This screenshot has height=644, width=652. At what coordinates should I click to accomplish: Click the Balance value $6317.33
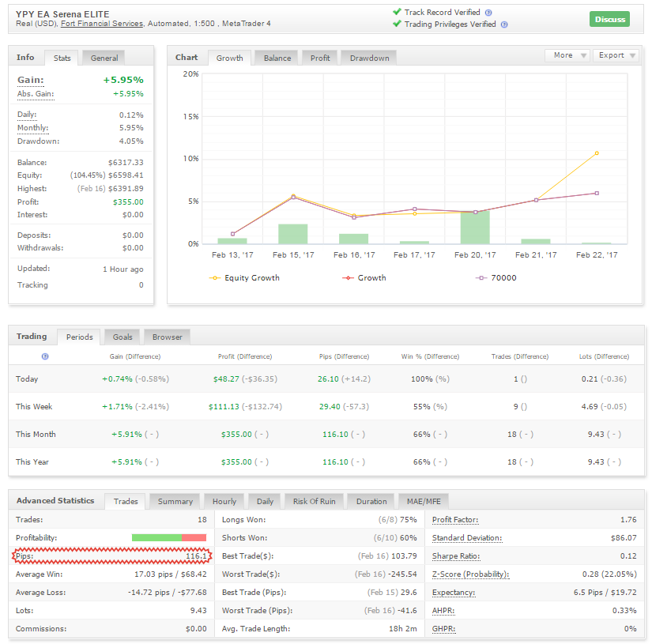point(126,163)
